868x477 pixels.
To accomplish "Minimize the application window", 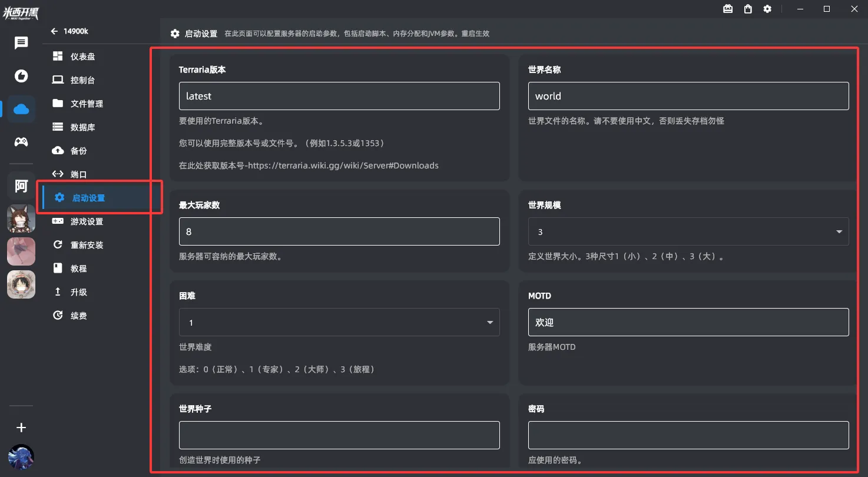I will tap(800, 9).
